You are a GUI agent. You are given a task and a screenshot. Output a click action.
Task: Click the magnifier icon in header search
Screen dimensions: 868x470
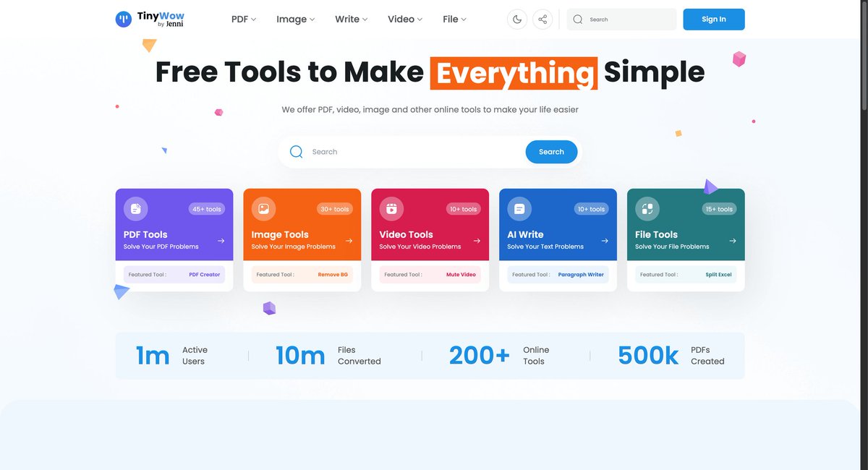[x=578, y=20]
